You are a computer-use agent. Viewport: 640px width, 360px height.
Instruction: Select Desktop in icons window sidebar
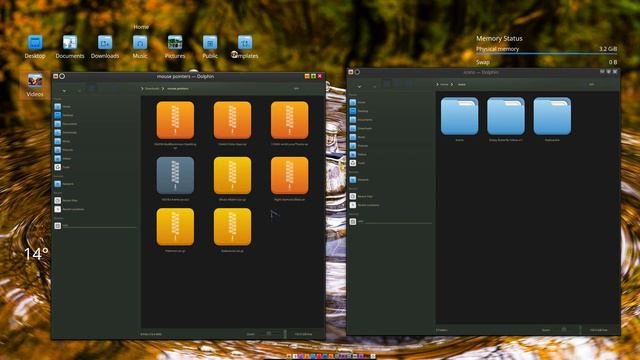coord(358,111)
